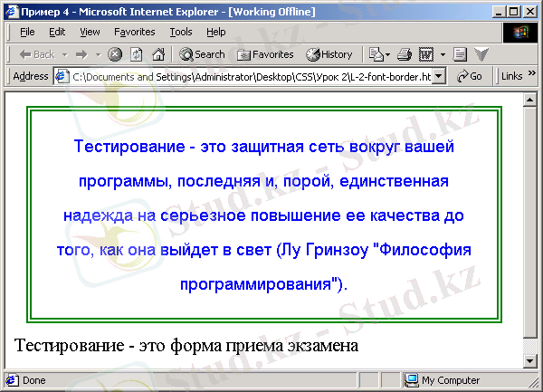Click the blue quote text paragraph
The height and width of the screenshot is (392, 543).
point(264,215)
